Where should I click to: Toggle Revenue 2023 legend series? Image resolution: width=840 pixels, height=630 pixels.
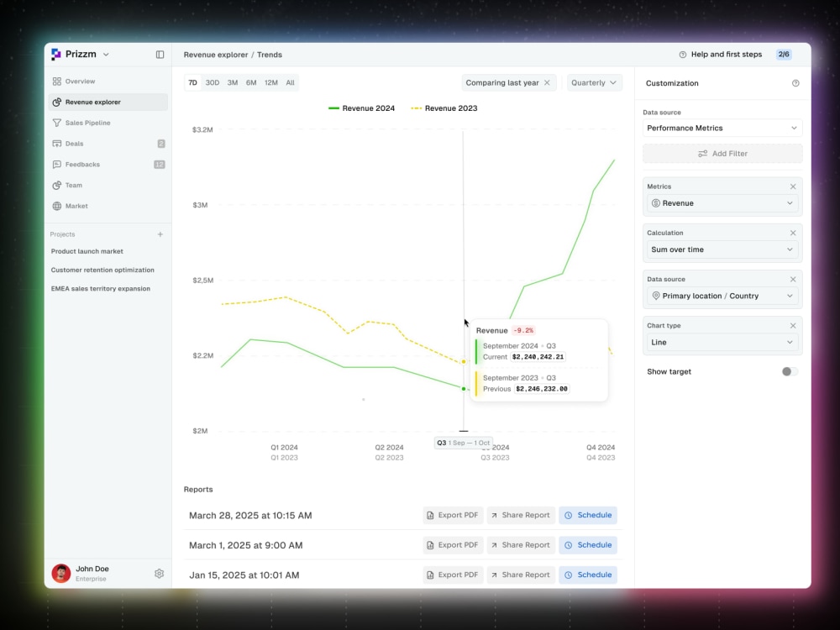pos(444,108)
